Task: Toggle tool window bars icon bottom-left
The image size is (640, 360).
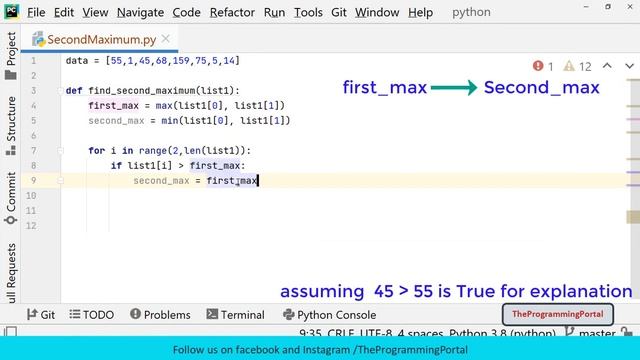Action: (10, 331)
